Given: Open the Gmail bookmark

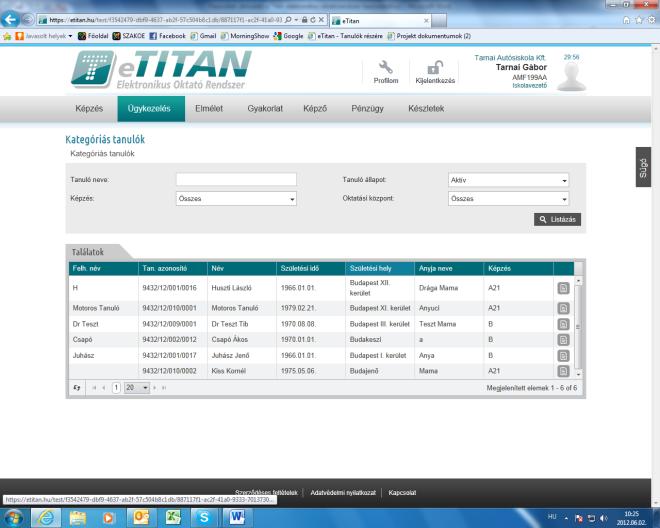Looking at the screenshot, I should pyautogui.click(x=203, y=36).
